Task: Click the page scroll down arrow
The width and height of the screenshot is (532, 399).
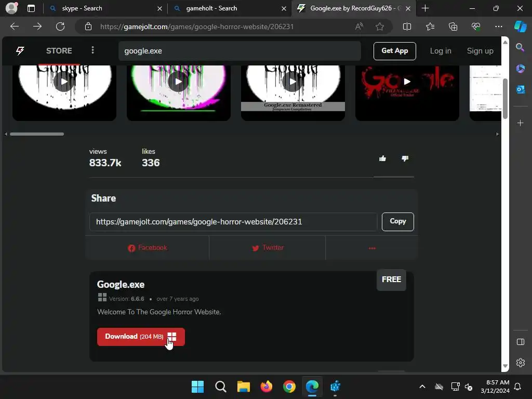Action: pyautogui.click(x=505, y=366)
